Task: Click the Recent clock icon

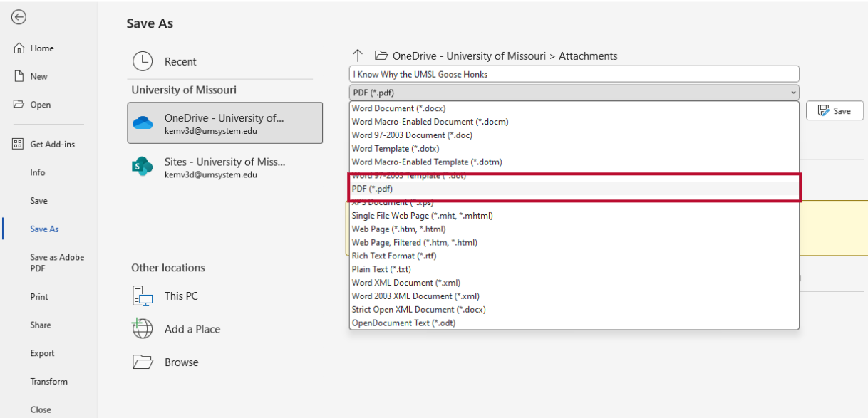Action: [x=143, y=62]
